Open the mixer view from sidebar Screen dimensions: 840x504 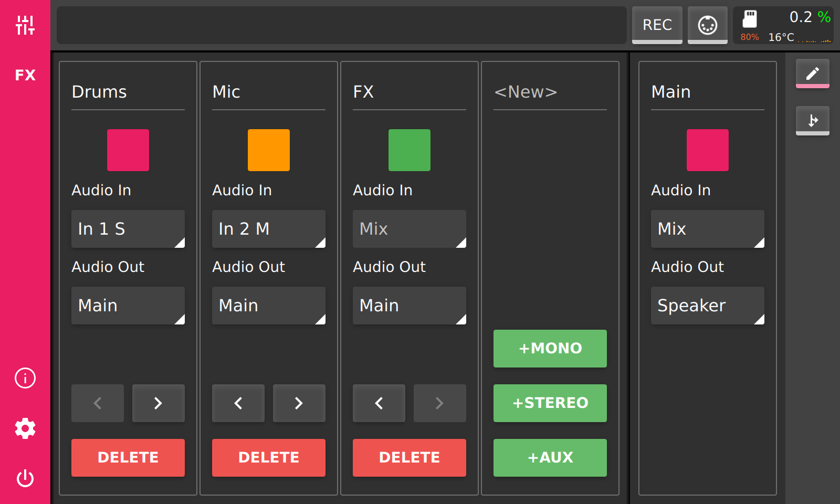(25, 25)
